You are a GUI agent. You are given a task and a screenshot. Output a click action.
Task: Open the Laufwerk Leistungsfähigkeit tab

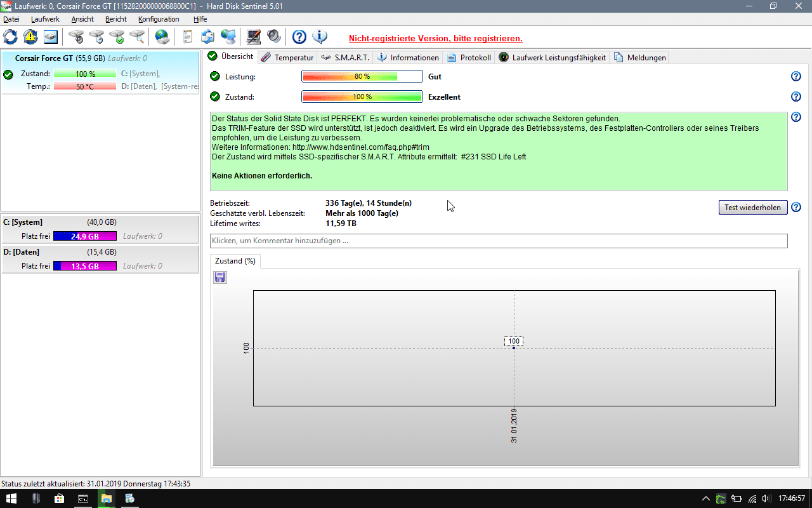click(x=552, y=57)
